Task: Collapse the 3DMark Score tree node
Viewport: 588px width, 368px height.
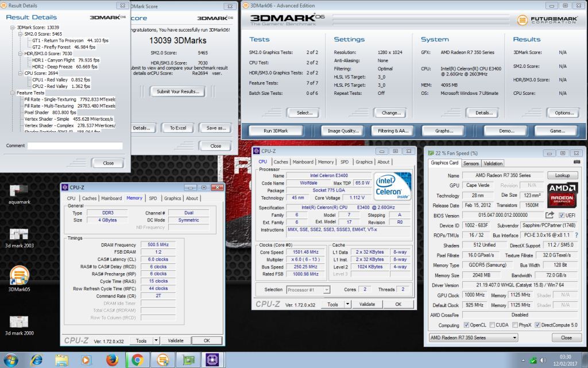Action: (13, 28)
